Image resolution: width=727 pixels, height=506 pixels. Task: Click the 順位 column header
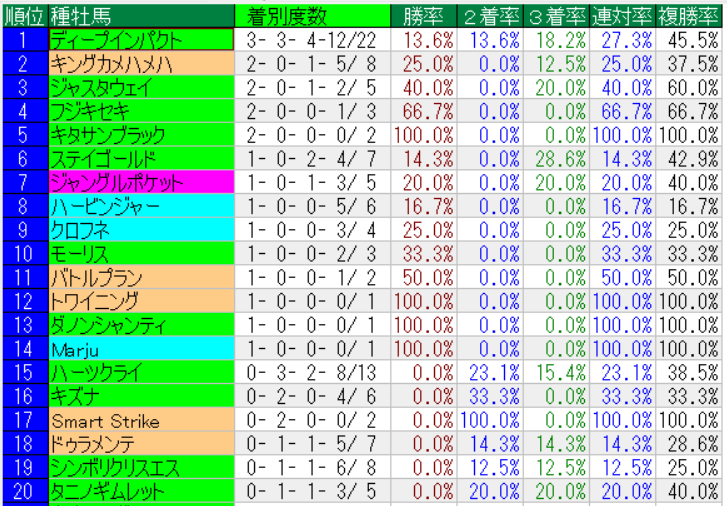(23, 16)
